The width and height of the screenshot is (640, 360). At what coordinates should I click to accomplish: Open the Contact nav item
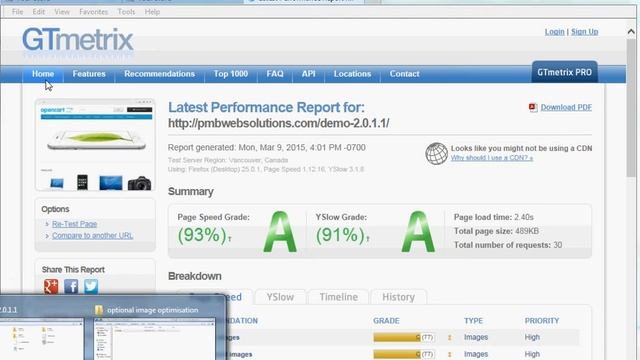coord(404,74)
